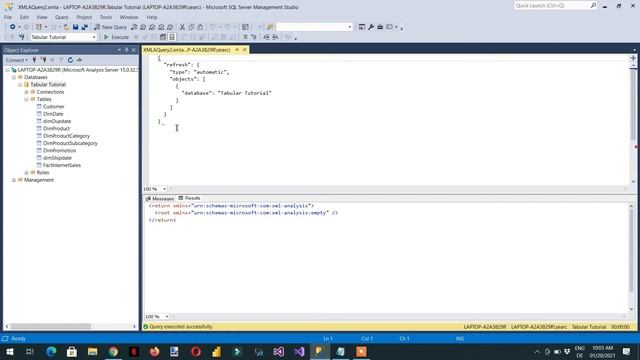This screenshot has height=360, width=640.
Task: Click the Connect Object Explorer plug icon
Action: click(x=34, y=60)
